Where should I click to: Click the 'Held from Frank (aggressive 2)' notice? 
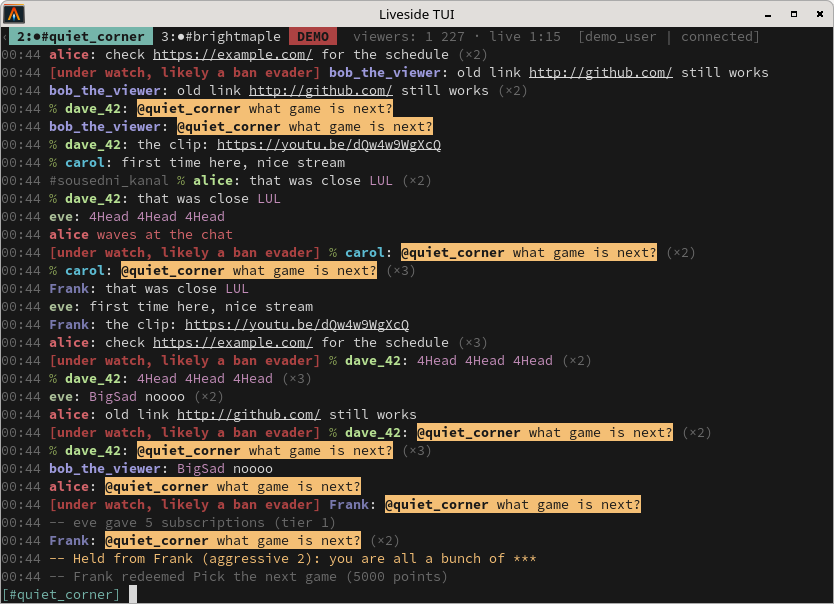[x=293, y=559]
